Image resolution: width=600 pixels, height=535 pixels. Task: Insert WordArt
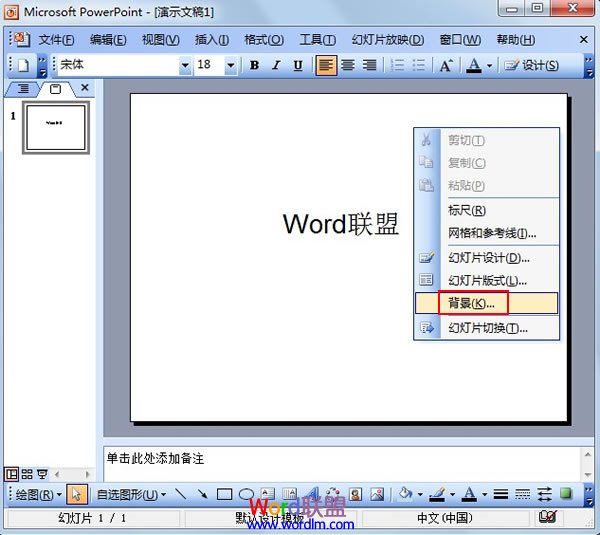click(312, 494)
